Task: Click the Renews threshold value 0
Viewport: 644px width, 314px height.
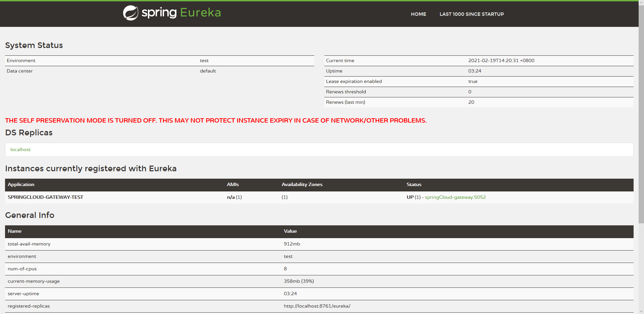Action: point(470,92)
